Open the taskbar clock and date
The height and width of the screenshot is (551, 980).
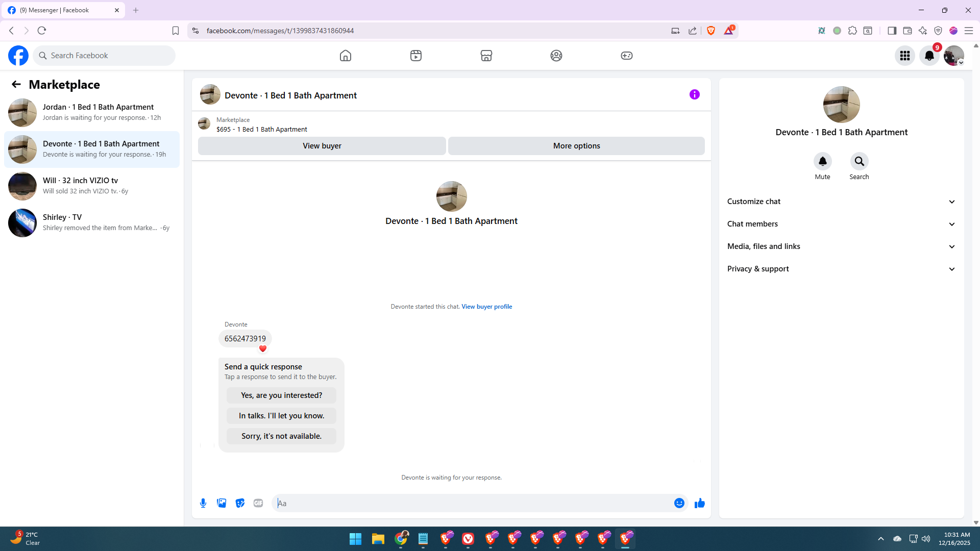tap(954, 539)
